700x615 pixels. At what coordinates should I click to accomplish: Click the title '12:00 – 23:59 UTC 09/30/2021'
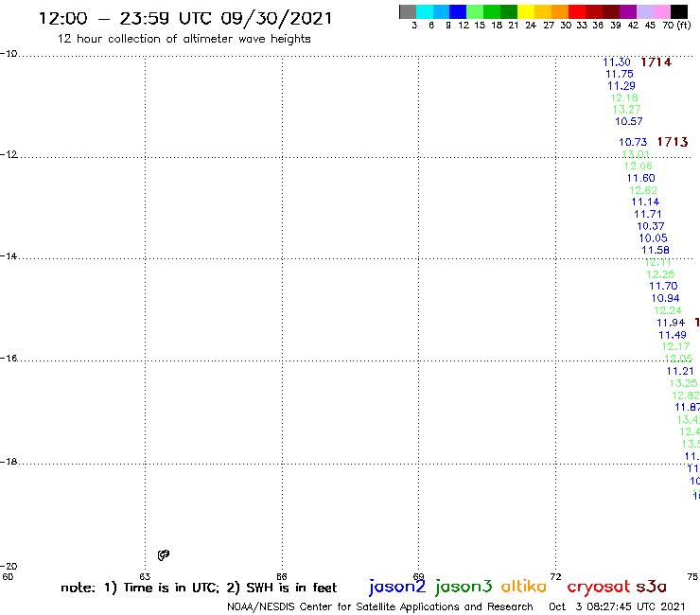(x=185, y=19)
